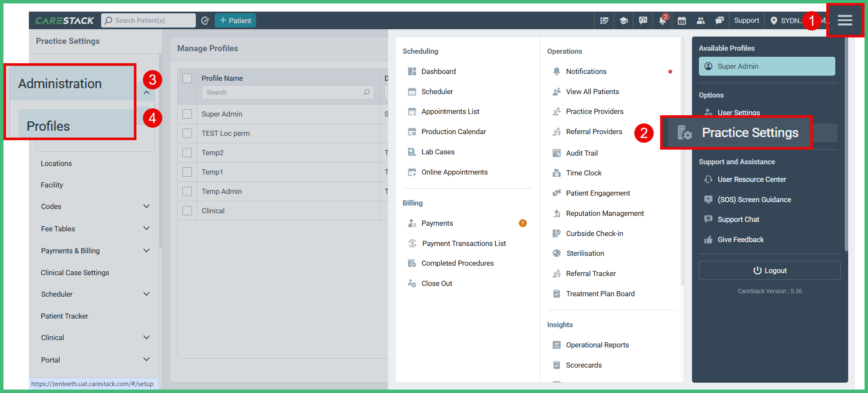Click the Payments warning badge icon
Viewport: 868px width, 393px height.
[x=523, y=223]
